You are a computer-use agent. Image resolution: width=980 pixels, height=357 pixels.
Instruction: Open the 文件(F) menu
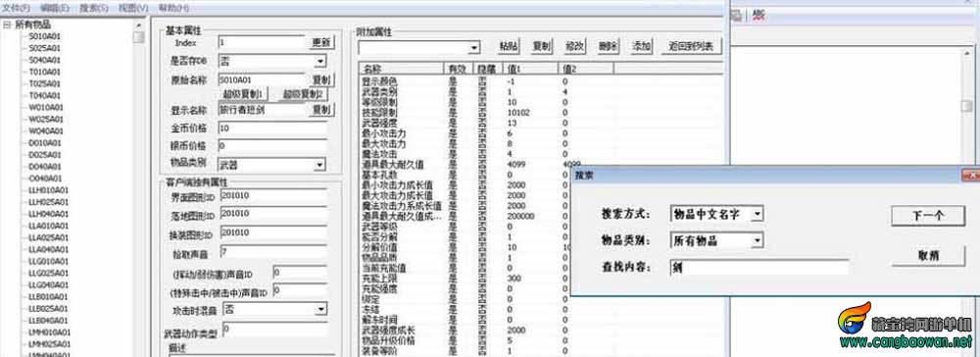(17, 8)
